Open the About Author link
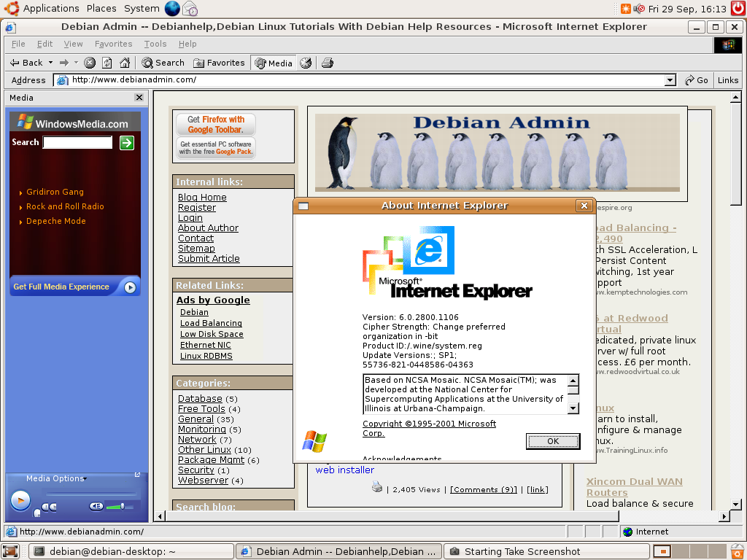The height and width of the screenshot is (560, 747). coord(208,227)
